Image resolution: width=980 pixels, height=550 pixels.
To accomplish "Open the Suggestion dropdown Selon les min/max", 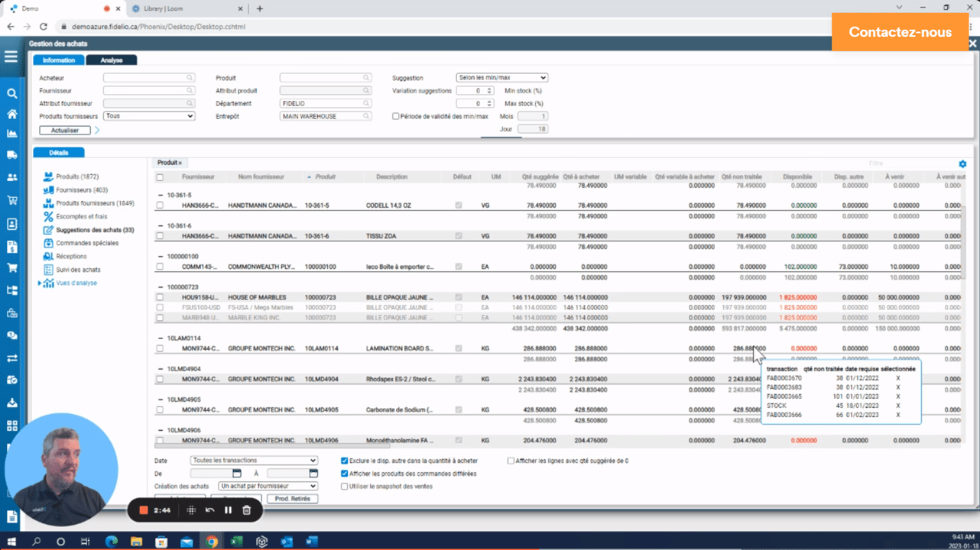I will pos(501,78).
